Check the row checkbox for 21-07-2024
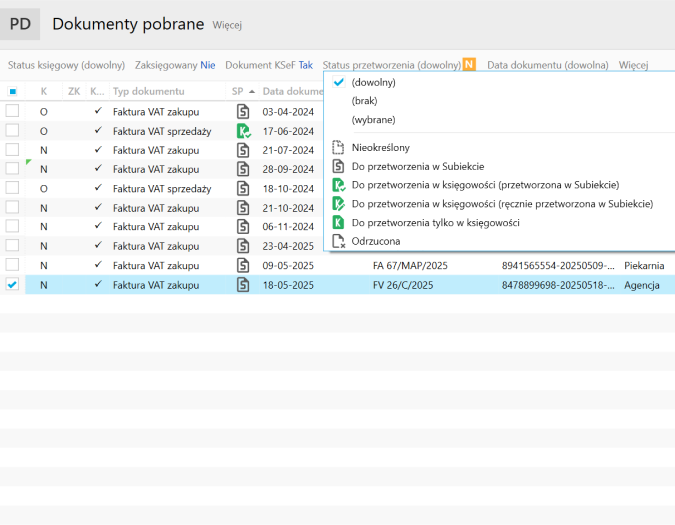This screenshot has width=675, height=525. tap(12, 149)
